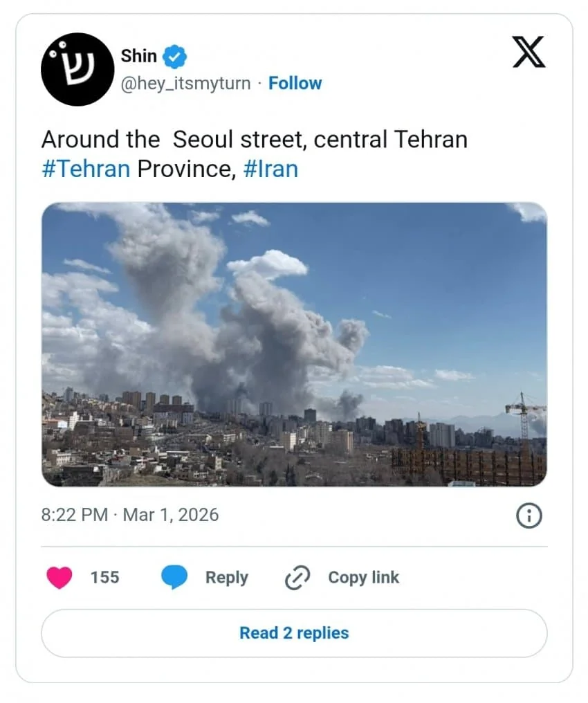Screen dimensions: 588x703
Task: Follow the account via Follow link
Action: [x=295, y=84]
